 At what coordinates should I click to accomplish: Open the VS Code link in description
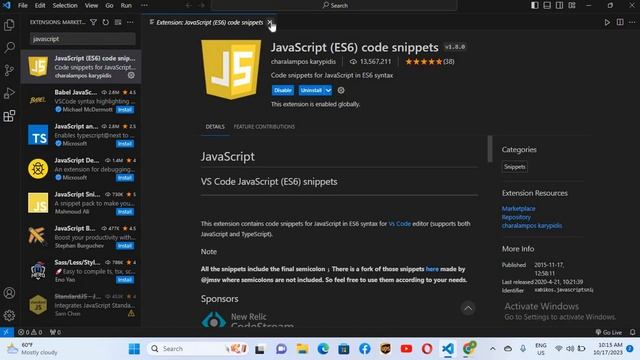pos(400,224)
